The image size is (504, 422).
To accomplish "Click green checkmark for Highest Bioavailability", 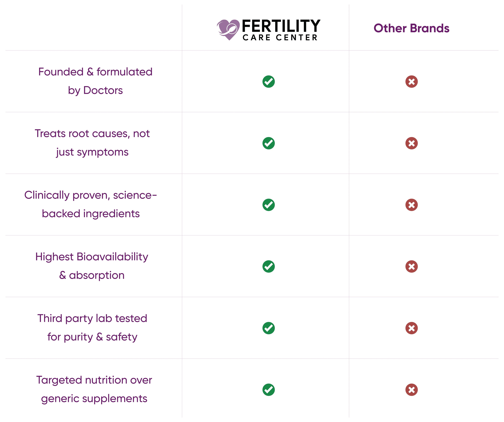I will pyautogui.click(x=269, y=266).
